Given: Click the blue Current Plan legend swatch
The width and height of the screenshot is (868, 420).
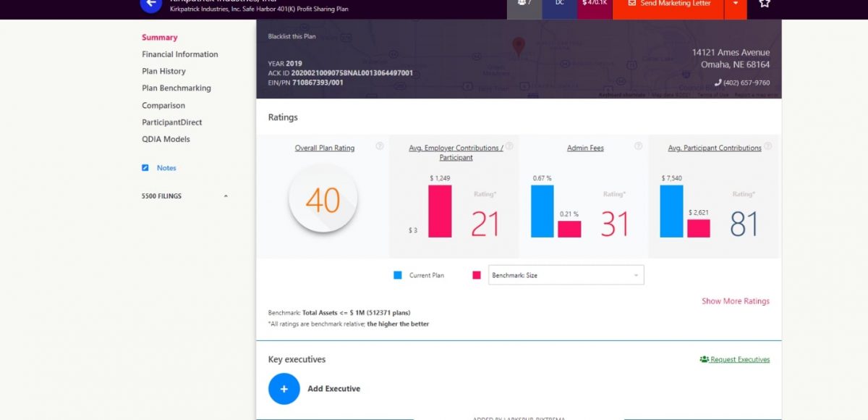Looking at the screenshot, I should pyautogui.click(x=398, y=275).
